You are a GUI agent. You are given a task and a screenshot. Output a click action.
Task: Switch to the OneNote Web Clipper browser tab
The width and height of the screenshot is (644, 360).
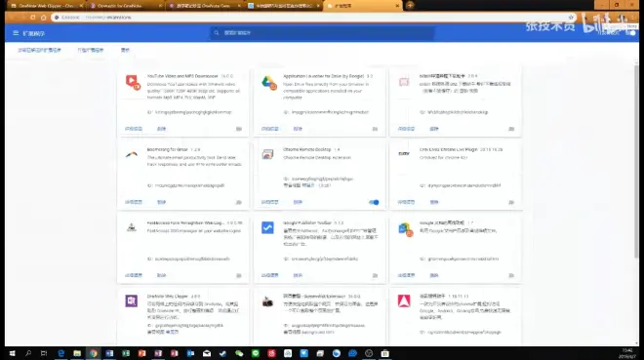tap(46, 6)
